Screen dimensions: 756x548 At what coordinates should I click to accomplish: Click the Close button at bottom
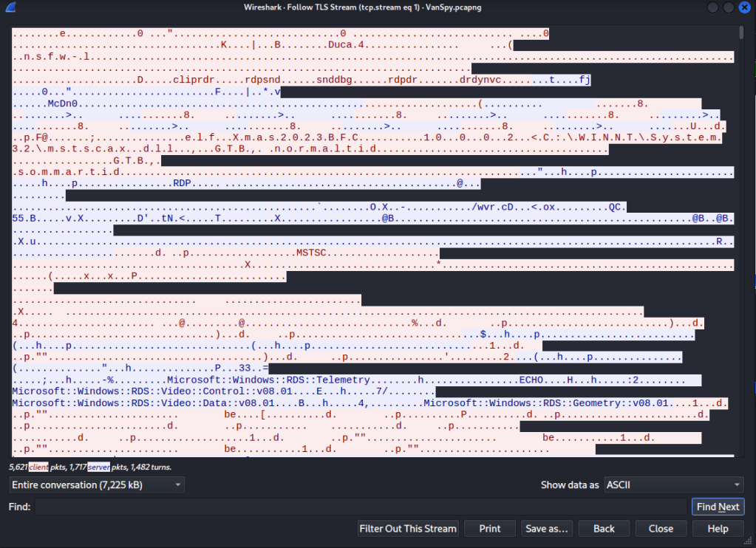[x=661, y=529]
